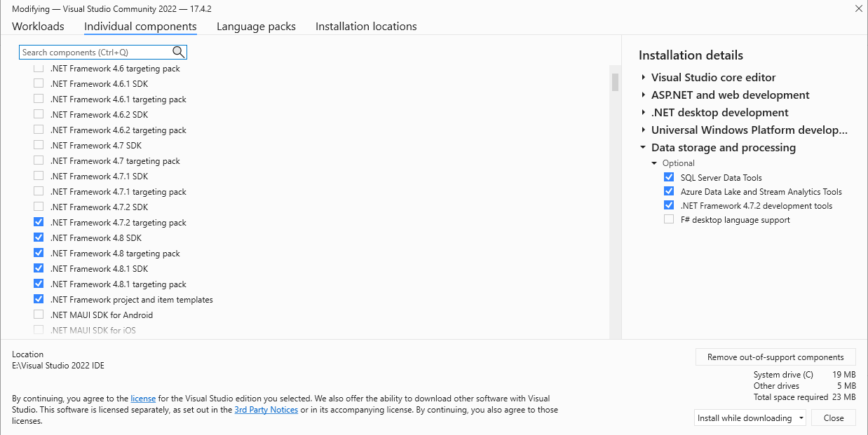Viewport: 868px width, 435px height.
Task: Tick .NET Framework 4.7 targeting pack
Action: pyautogui.click(x=39, y=160)
